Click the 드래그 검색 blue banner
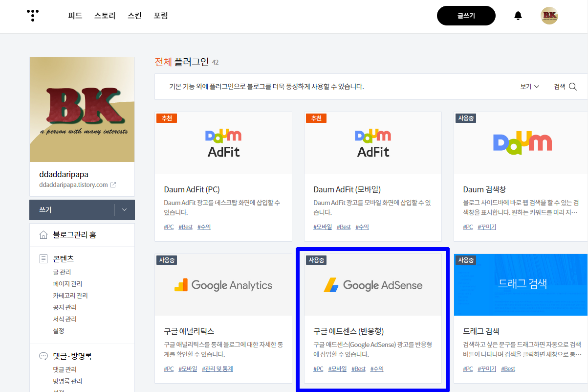Screen dimensions: 588x392 521,285
